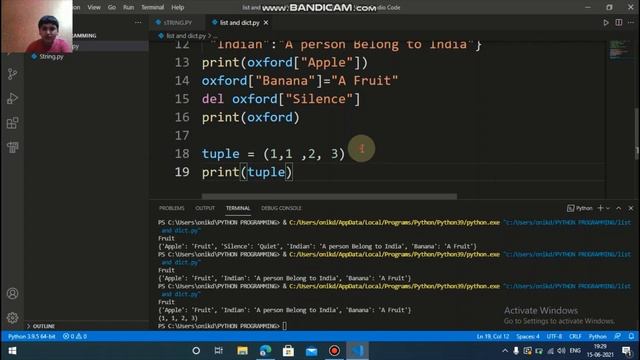Open the Run and Debug view

point(12,98)
